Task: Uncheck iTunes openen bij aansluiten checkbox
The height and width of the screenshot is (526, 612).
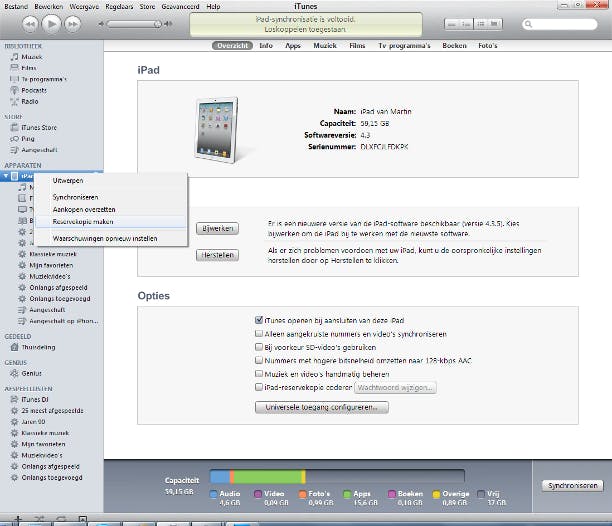Action: pyautogui.click(x=258, y=320)
